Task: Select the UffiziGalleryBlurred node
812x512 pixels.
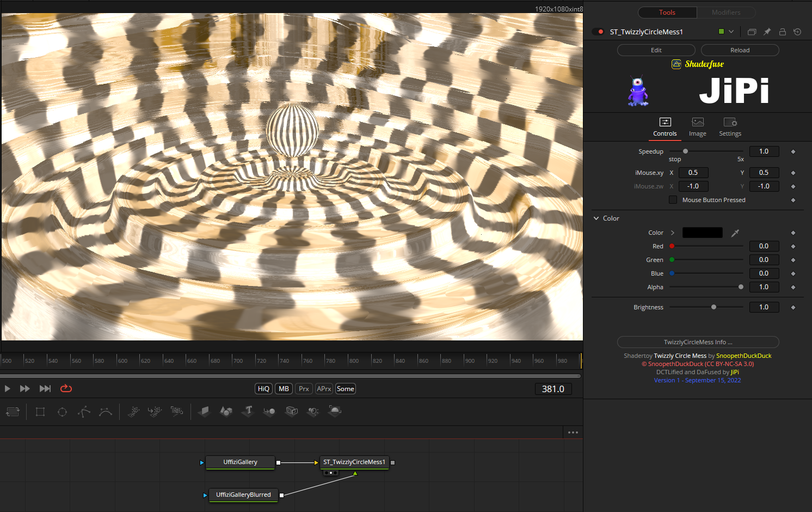Action: click(x=244, y=495)
